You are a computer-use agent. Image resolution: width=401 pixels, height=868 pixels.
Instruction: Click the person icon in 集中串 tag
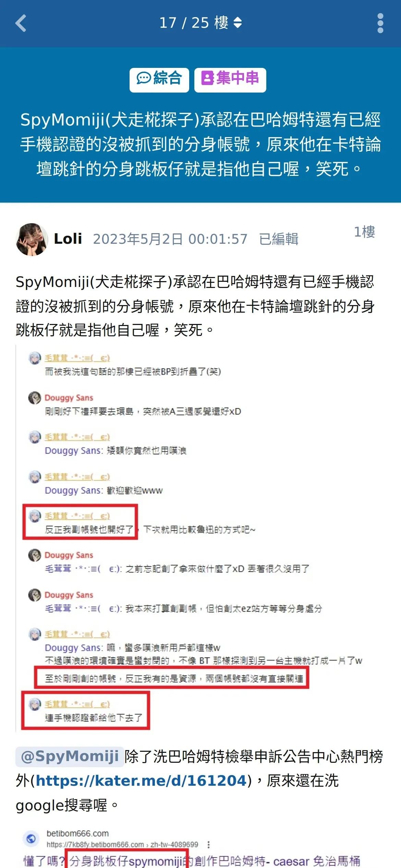208,78
